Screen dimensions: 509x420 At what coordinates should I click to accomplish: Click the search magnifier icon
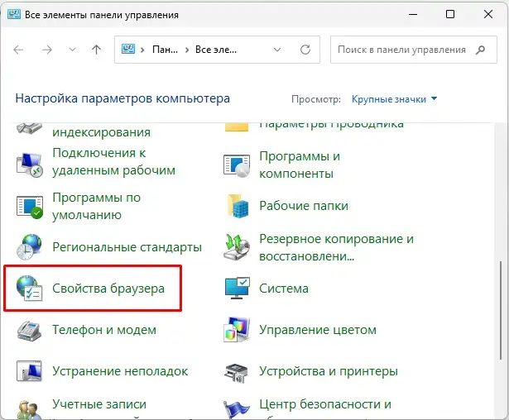click(x=480, y=50)
